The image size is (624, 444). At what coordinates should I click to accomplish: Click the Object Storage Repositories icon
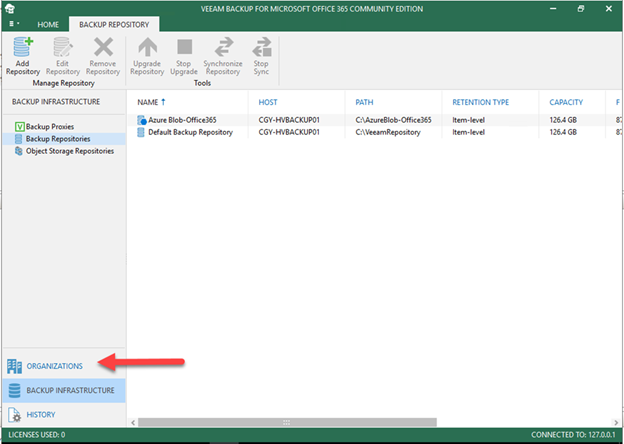tap(19, 151)
